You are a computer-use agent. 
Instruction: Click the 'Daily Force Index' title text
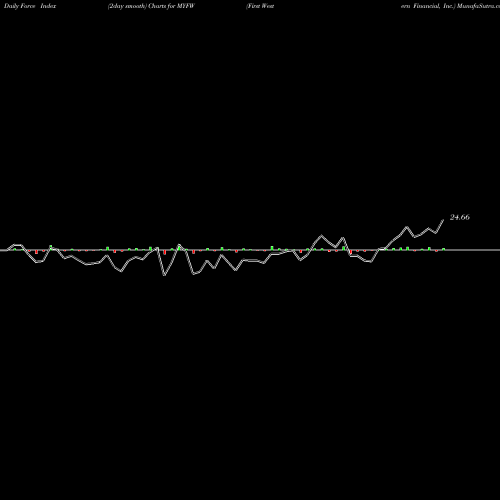coord(30,6)
